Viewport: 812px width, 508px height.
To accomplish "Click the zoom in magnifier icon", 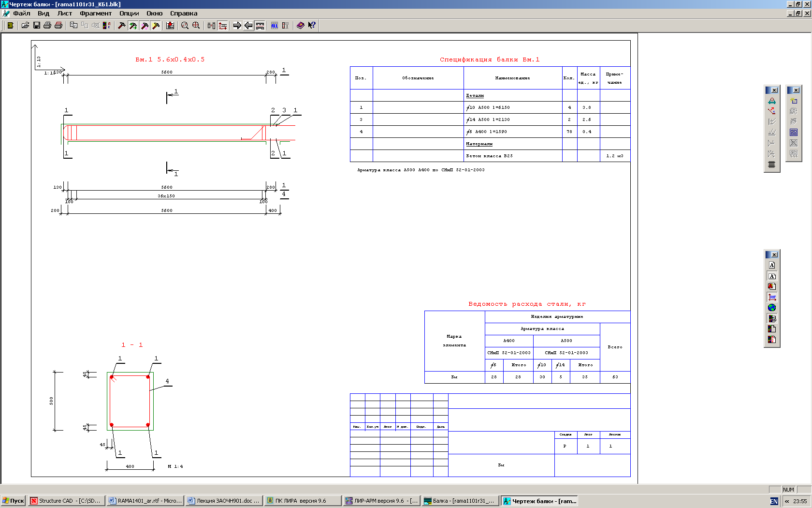I will (x=196, y=26).
